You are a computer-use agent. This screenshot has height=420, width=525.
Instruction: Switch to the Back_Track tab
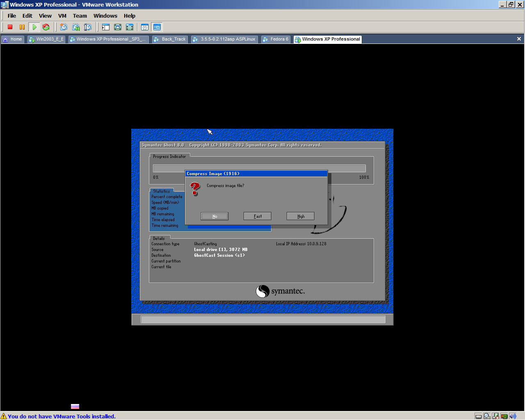170,39
